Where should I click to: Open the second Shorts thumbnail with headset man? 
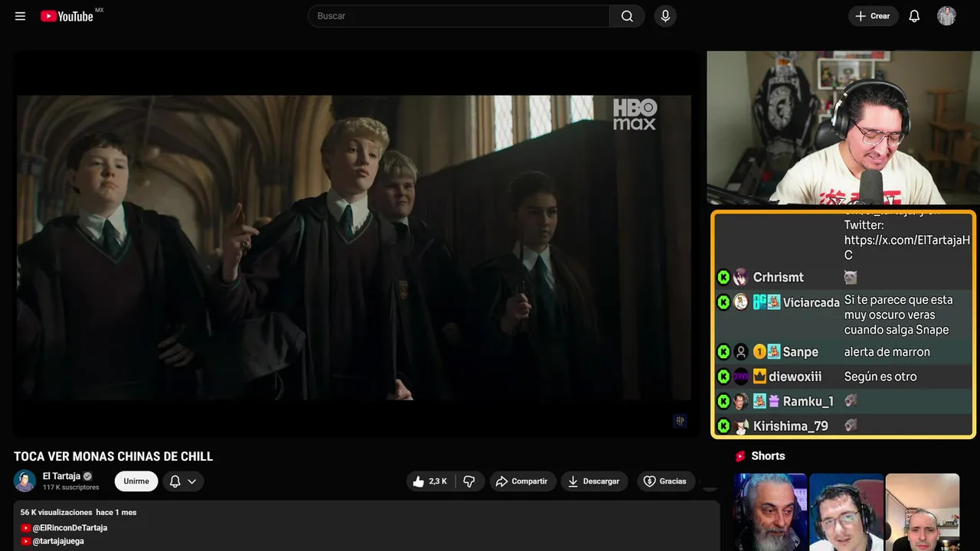point(846,512)
